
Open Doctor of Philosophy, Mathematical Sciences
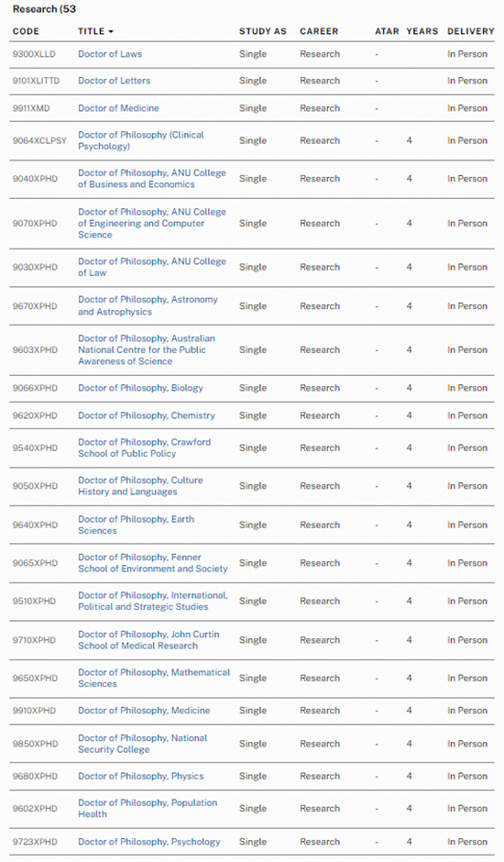[154, 678]
